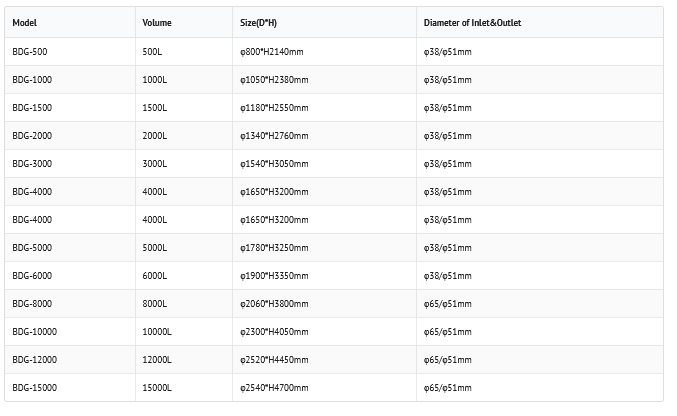Click the BDG-1000 model cell
Viewport: 677px width, 416px height.
click(31, 79)
